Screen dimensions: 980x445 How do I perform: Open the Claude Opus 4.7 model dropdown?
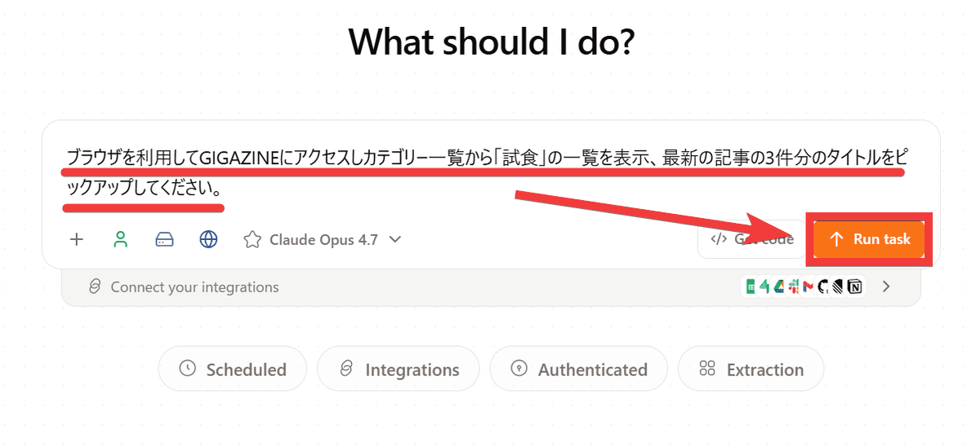[323, 239]
